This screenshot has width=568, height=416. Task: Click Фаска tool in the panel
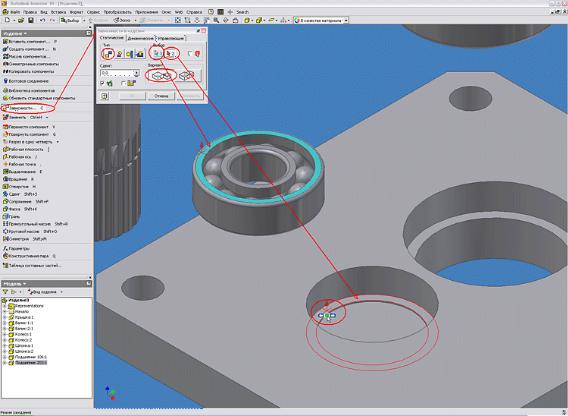(20, 209)
